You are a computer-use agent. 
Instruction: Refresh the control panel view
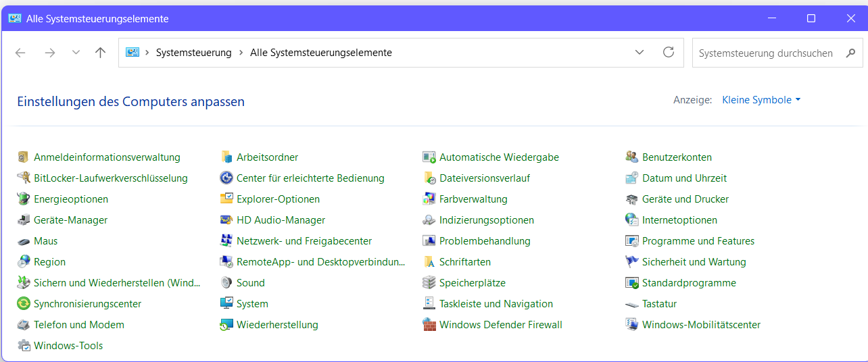pyautogui.click(x=669, y=52)
